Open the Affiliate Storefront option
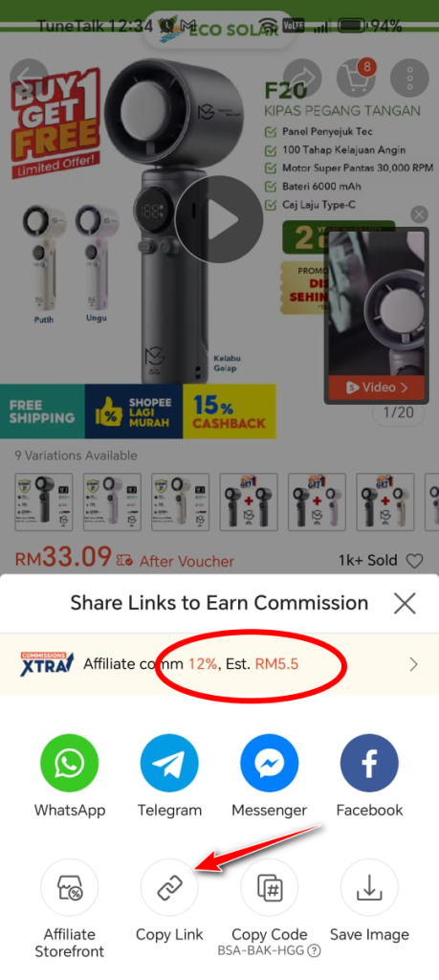 69,887
